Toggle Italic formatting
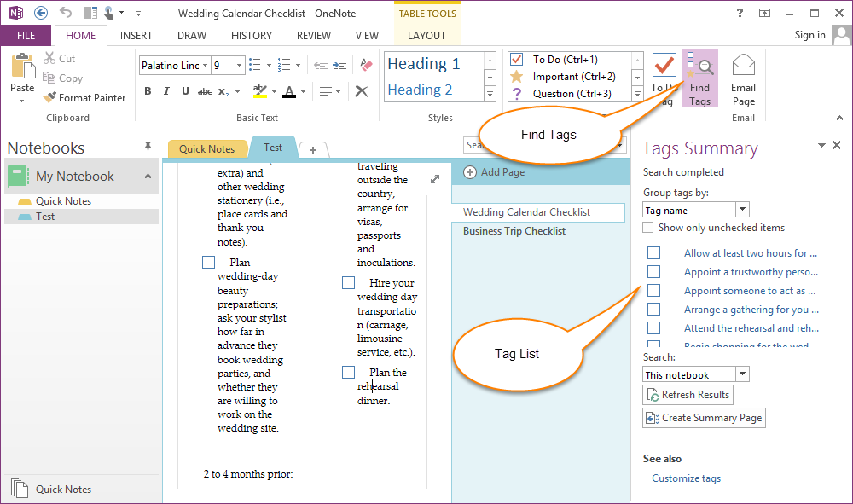Viewport: 853px width, 504px height. [x=166, y=91]
